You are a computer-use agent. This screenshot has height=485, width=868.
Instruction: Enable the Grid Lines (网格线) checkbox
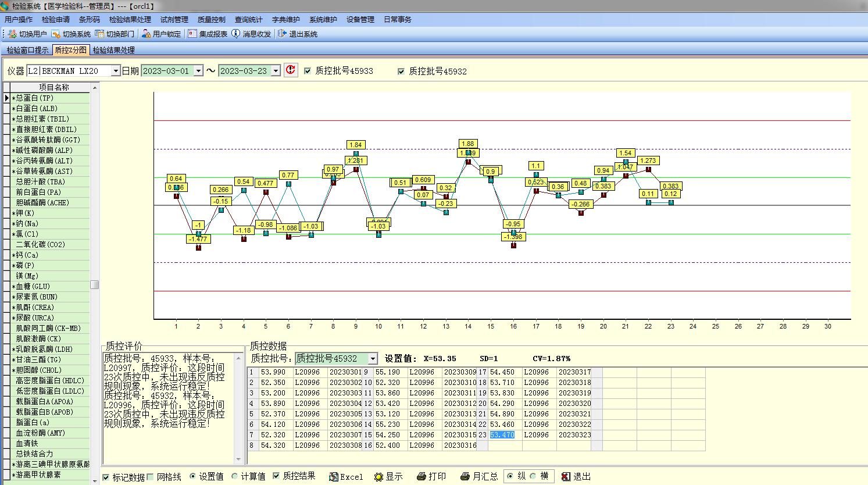[x=151, y=477]
